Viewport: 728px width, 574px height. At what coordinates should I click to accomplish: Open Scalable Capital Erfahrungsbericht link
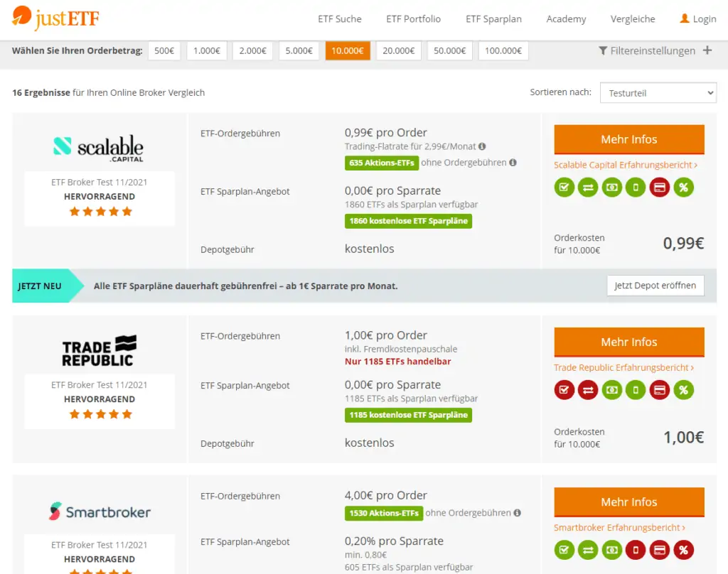(626, 165)
